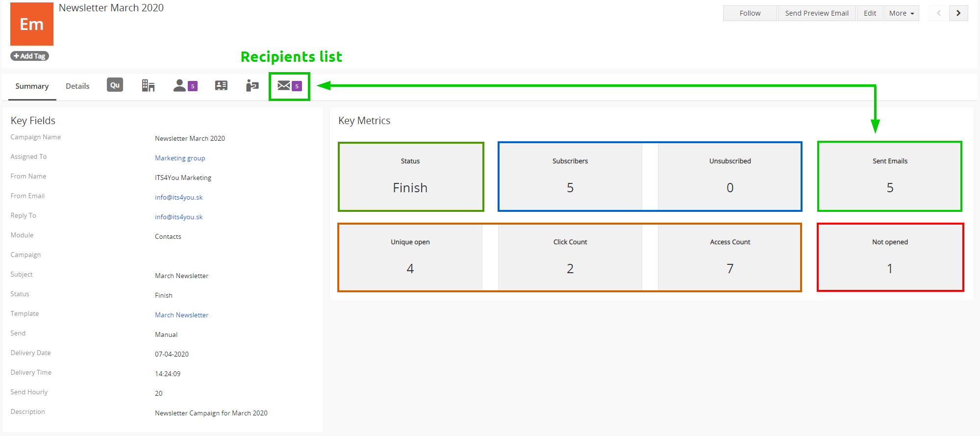
Task: Open the ID card icon tab
Action: pos(221,86)
